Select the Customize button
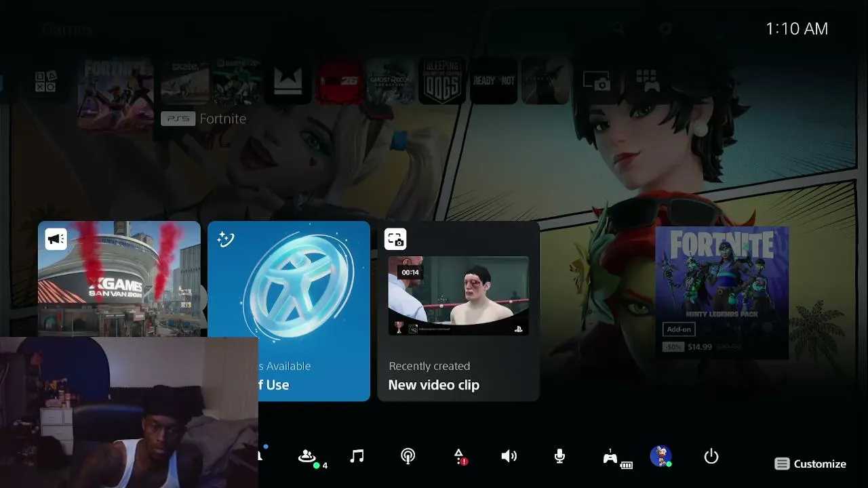 (811, 464)
